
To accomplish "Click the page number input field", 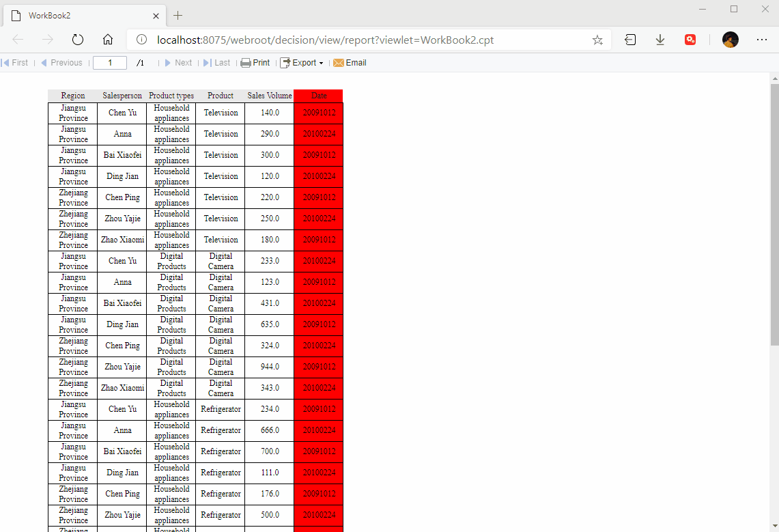I will pos(110,62).
